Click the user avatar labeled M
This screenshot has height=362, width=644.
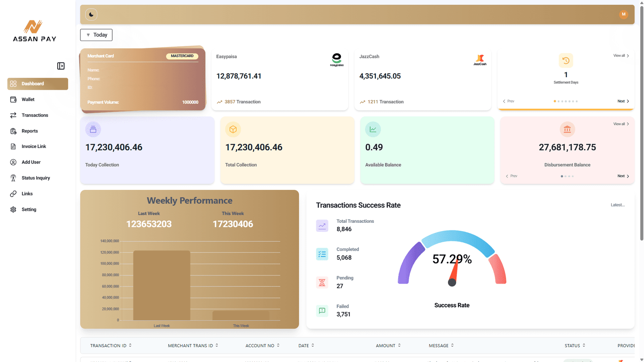[623, 14]
